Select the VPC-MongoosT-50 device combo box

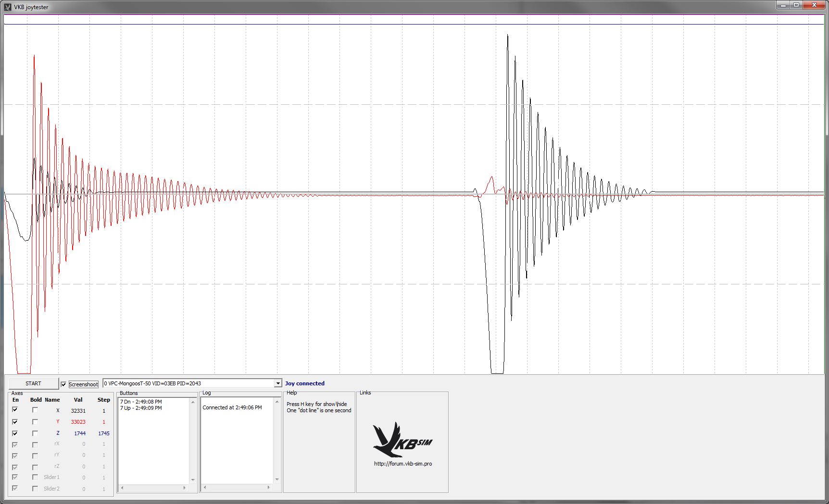(x=192, y=383)
